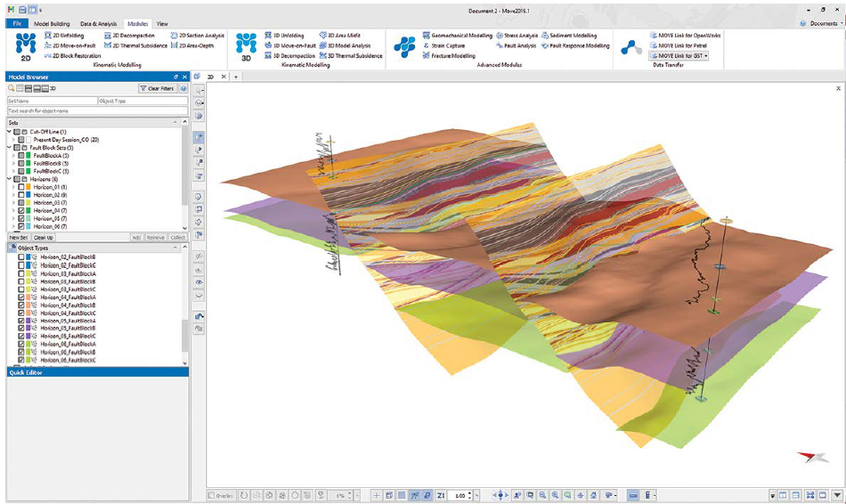Screen dimensions: 846x504
Task: Click the Clear Filters button
Action: coord(157,89)
